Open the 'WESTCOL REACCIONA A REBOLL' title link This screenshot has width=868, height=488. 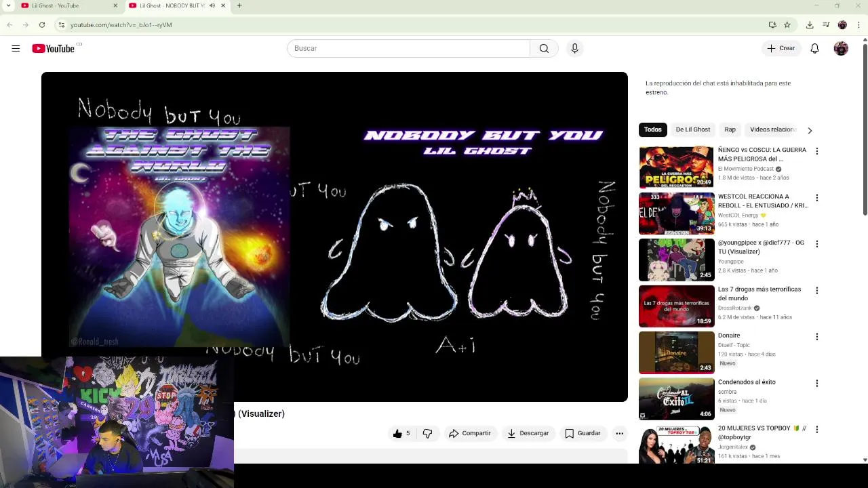tap(763, 201)
